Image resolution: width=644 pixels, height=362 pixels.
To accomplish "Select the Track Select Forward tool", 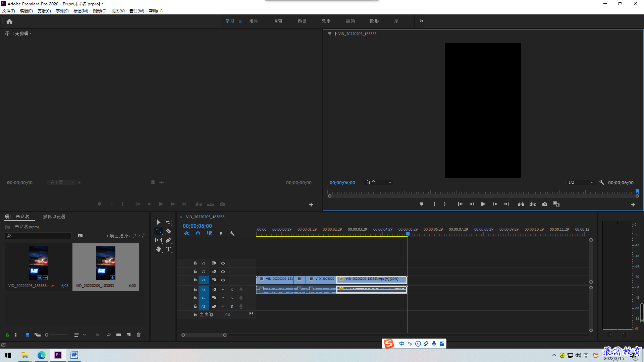I will point(169,222).
